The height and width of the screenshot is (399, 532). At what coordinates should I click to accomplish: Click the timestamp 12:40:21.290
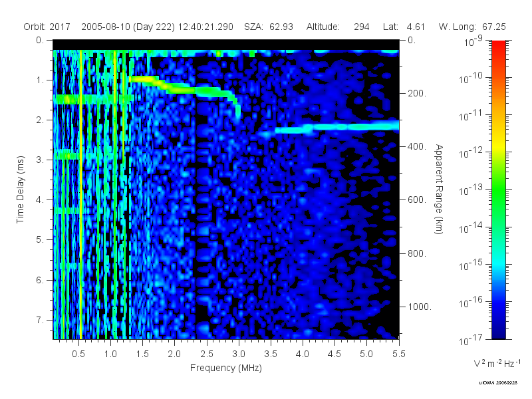[x=205, y=27]
